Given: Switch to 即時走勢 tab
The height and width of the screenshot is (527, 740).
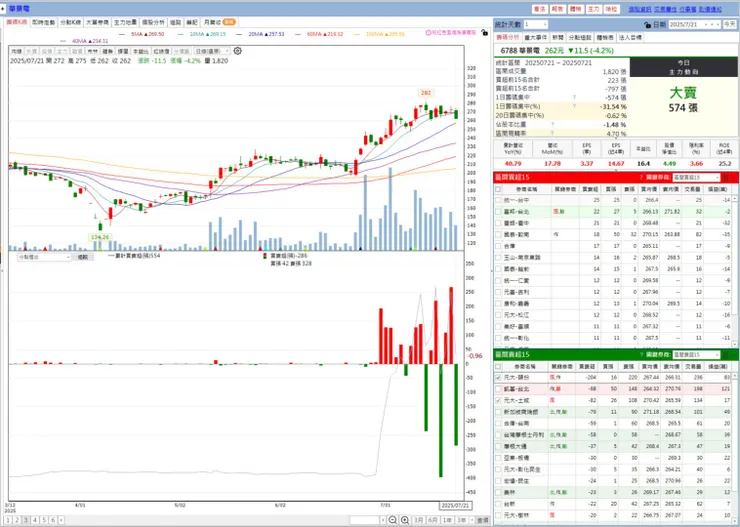Looking at the screenshot, I should click(43, 22).
